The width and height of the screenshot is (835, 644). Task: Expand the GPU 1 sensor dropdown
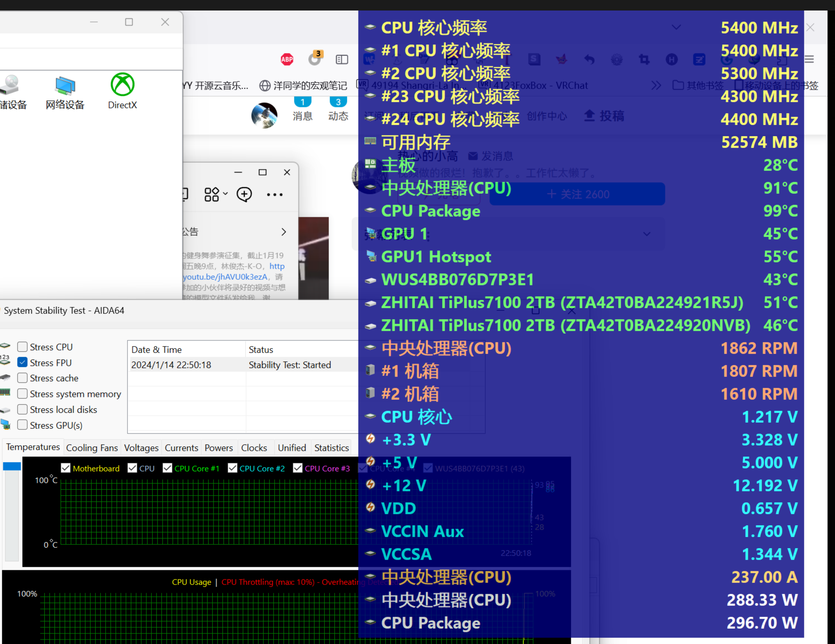tap(647, 234)
